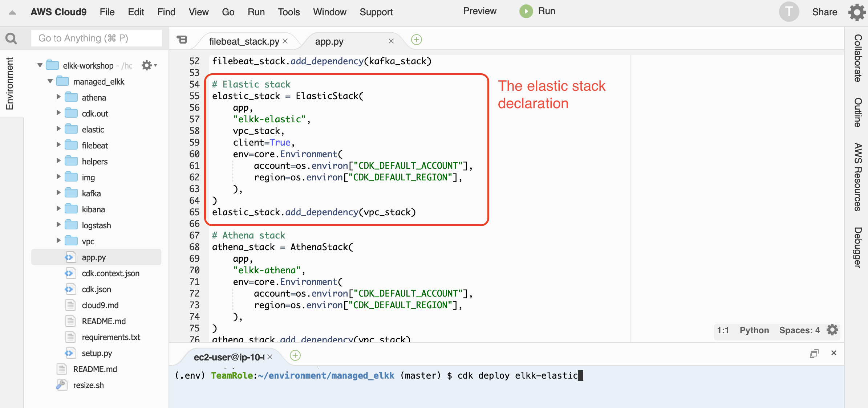This screenshot has height=408, width=868.
Task: Expand the img folder
Action: point(58,177)
